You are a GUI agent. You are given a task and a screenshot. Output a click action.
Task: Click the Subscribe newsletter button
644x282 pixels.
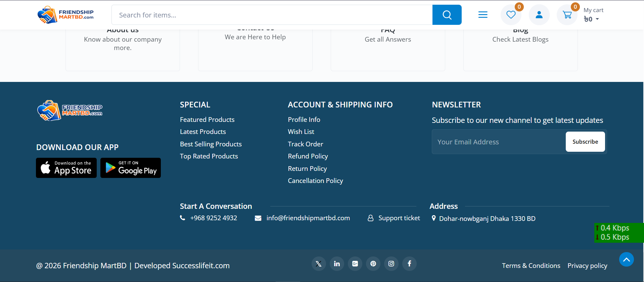coord(585,142)
